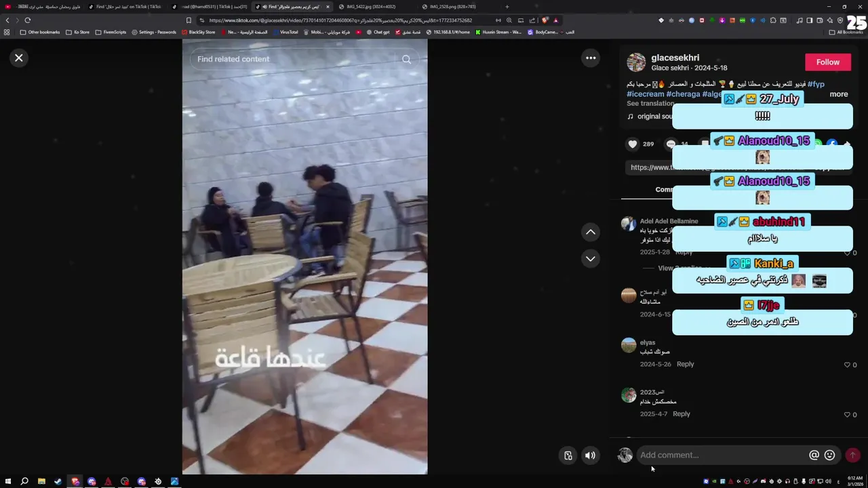Image resolution: width=868 pixels, height=488 pixels.
Task: Like the comment dated 2025-4-7
Action: click(x=847, y=414)
